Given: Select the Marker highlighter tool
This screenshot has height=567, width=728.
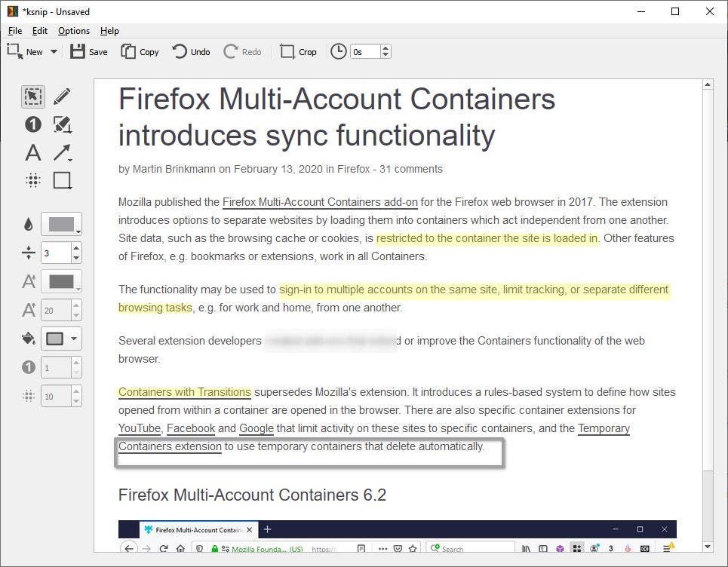Looking at the screenshot, I should click(62, 124).
